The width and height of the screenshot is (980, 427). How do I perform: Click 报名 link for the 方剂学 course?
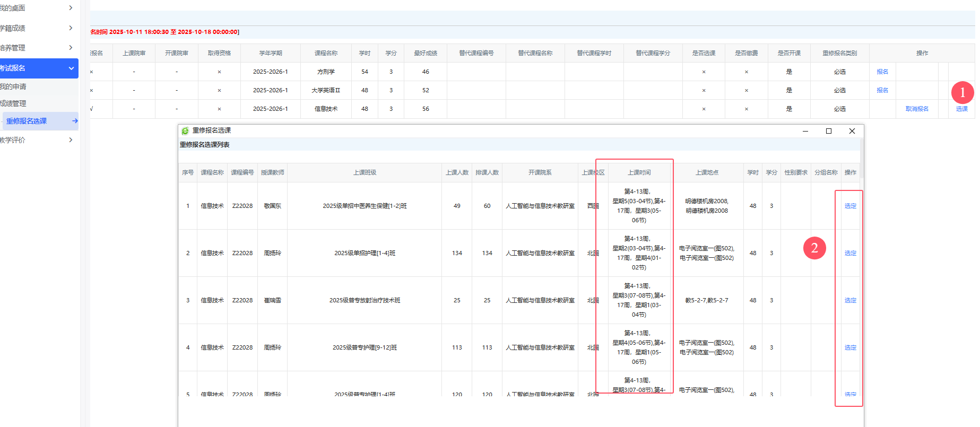[882, 72]
